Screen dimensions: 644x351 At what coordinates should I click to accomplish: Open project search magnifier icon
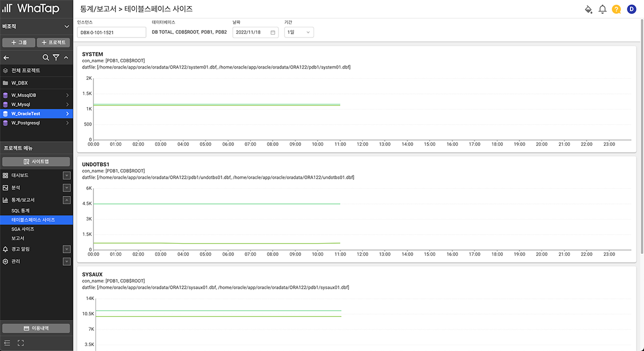click(x=46, y=57)
